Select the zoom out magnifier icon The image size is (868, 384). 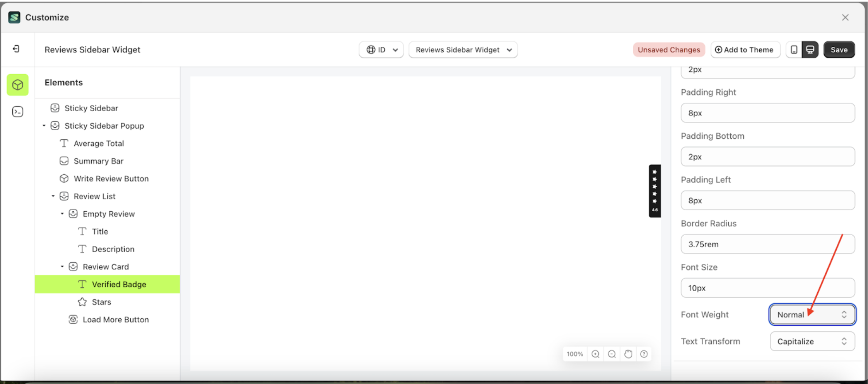(612, 353)
